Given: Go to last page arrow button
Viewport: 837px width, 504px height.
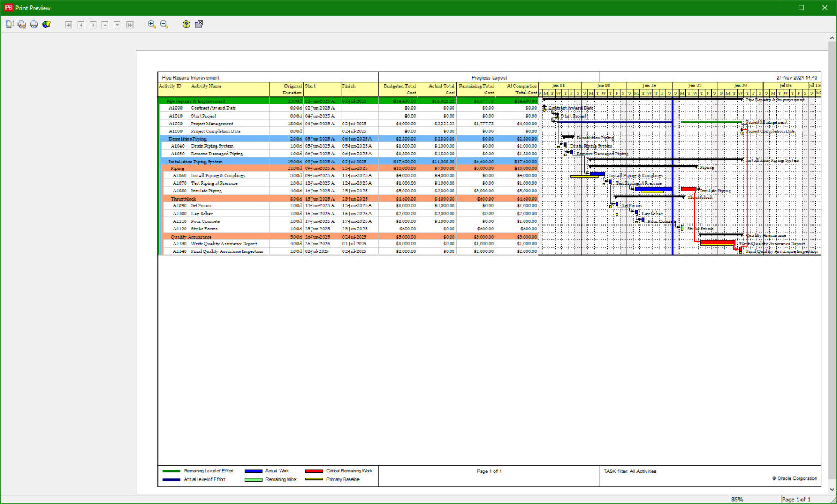Looking at the screenshot, I should coord(130,25).
